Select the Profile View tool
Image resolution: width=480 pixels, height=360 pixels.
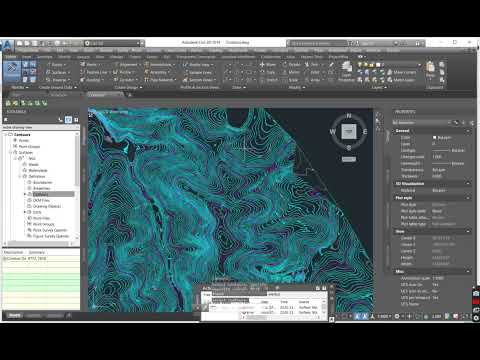tap(198, 64)
